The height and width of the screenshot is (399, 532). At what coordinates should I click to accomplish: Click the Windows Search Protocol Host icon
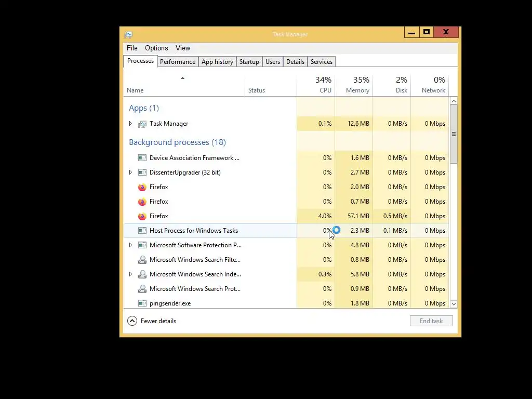pos(142,289)
